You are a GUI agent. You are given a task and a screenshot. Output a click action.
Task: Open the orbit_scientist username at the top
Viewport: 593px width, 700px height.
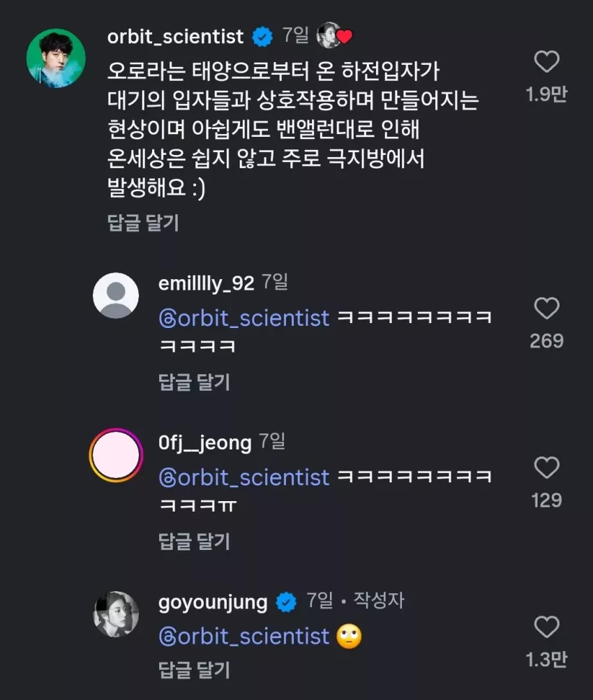175,36
